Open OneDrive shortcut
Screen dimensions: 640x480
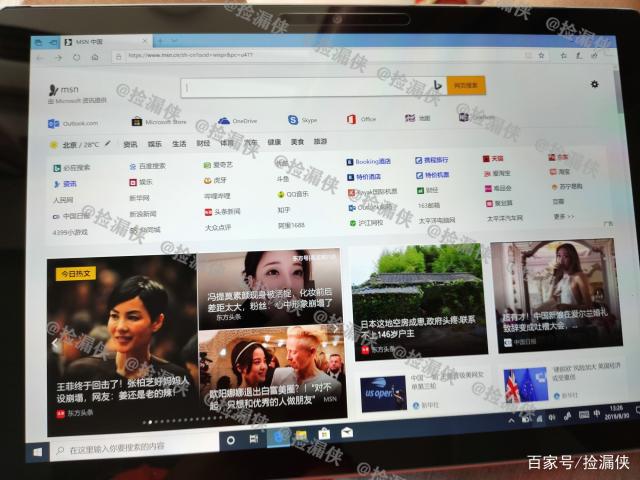click(237, 121)
